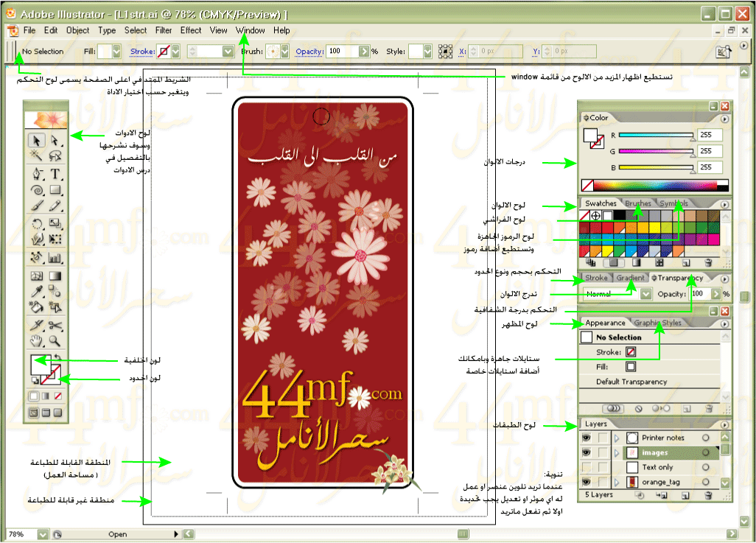This screenshot has height=543, width=756.
Task: Open Style dropdown in control bar
Action: [x=427, y=52]
